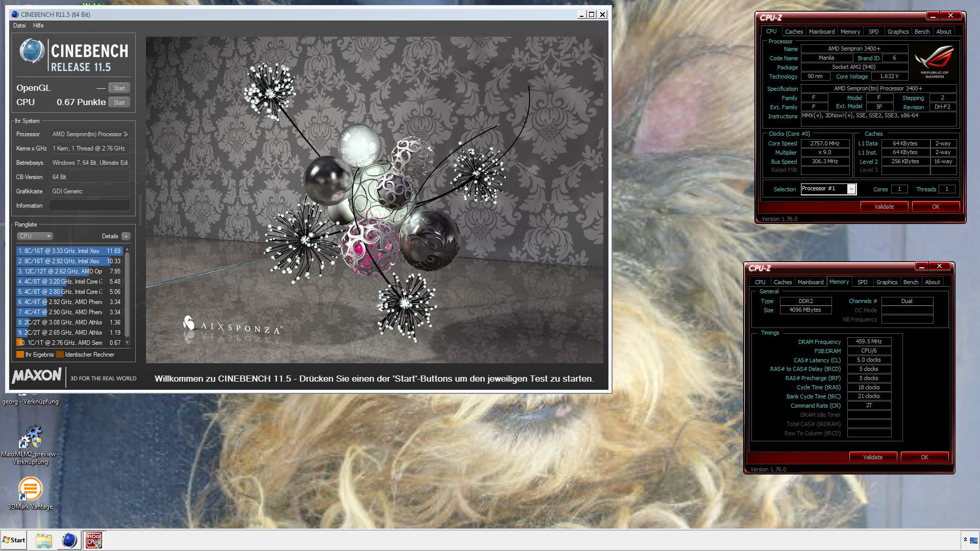
Task: Switch to Memory tab in top CPU-Z
Action: [x=850, y=32]
